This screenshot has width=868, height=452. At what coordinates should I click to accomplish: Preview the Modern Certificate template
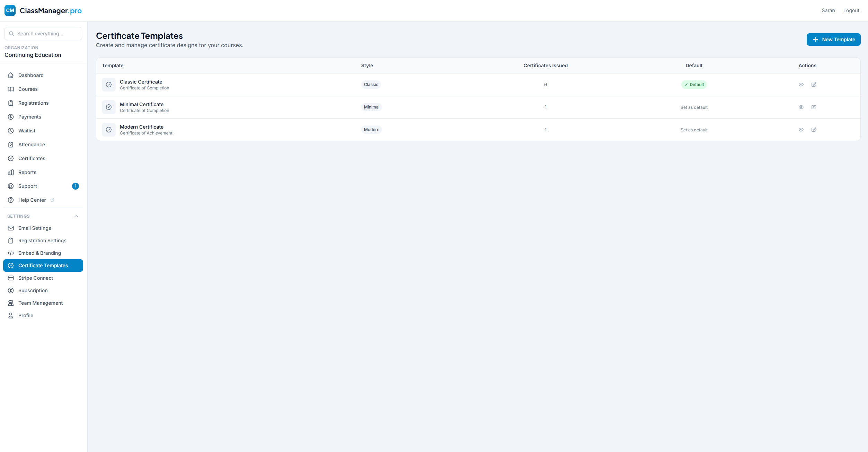click(801, 130)
